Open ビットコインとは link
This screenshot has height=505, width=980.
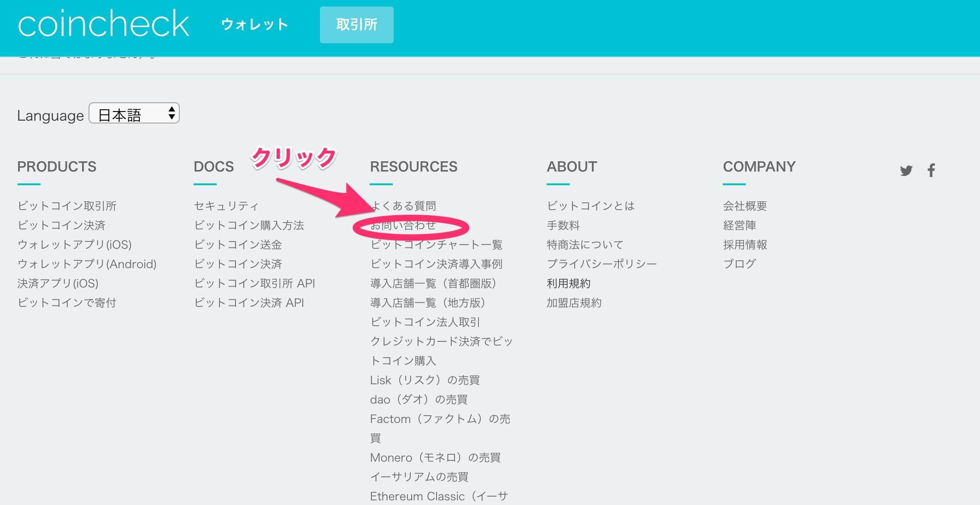(x=591, y=206)
